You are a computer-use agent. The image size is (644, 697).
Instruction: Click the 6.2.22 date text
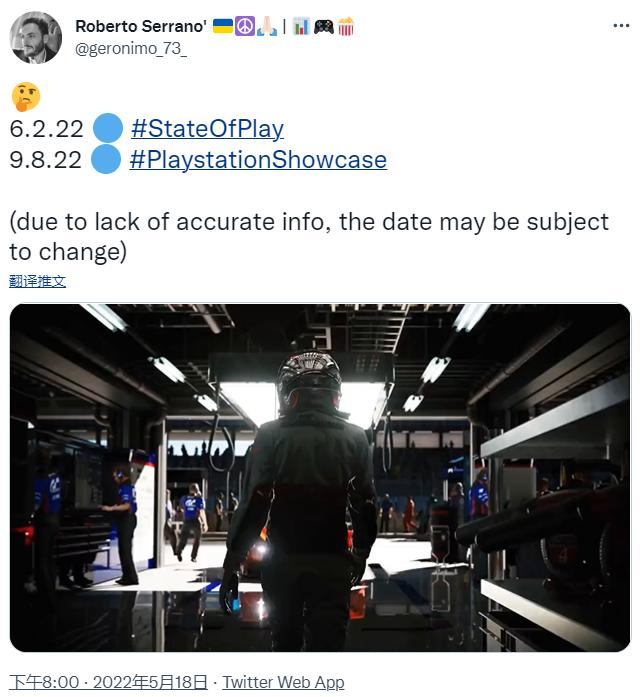(46, 129)
